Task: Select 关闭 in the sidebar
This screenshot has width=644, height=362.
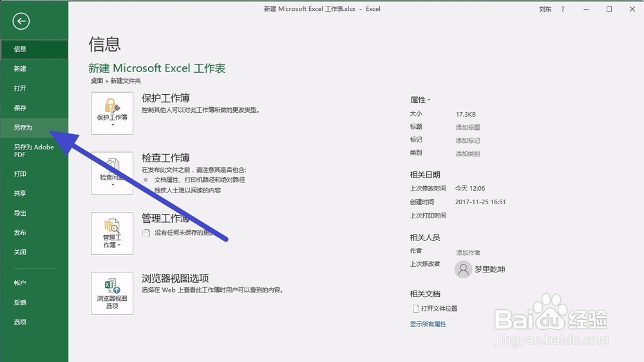Action: (34, 252)
